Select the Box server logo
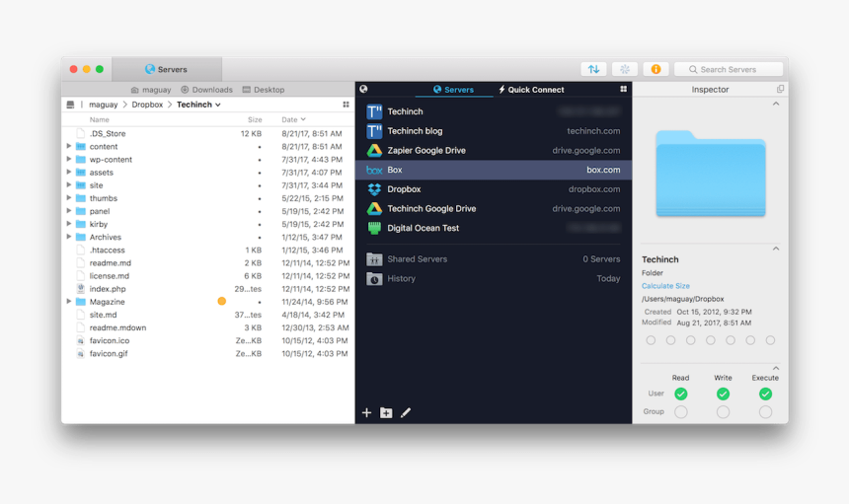Viewport: 849px width, 504px height. (x=374, y=170)
